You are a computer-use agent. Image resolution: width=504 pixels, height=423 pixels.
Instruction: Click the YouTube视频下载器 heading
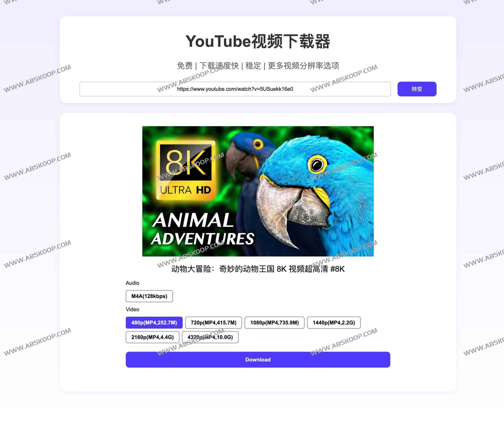(258, 41)
